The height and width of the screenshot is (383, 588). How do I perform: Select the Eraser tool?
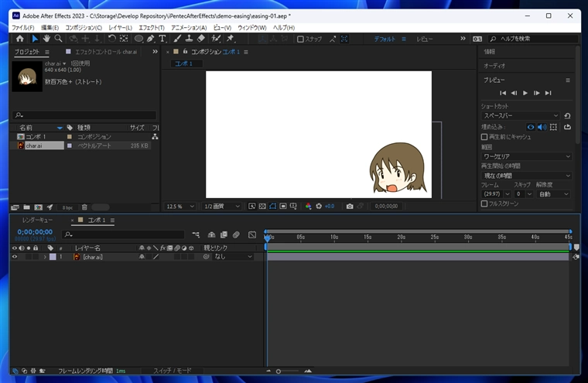[x=201, y=39]
